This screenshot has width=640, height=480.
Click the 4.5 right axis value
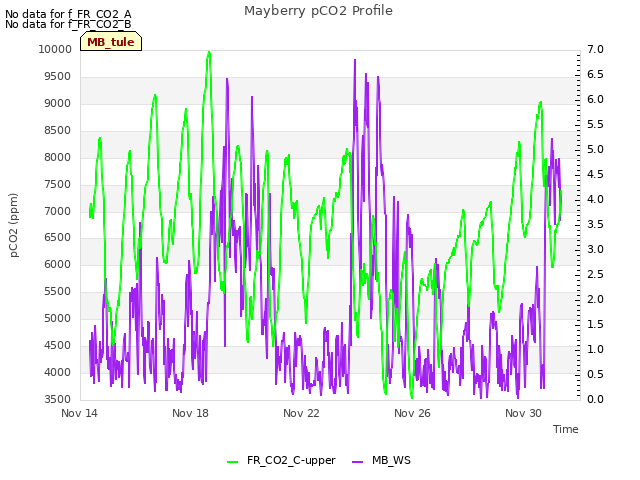(x=595, y=174)
